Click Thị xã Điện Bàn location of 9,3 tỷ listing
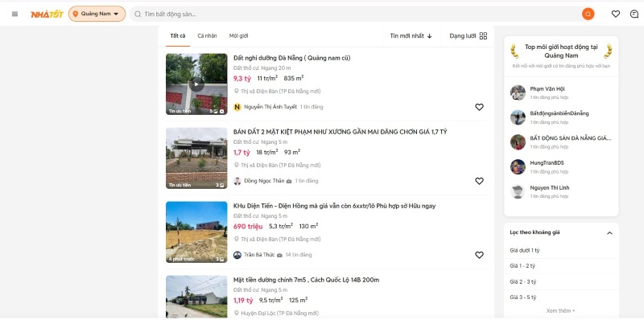The height and width of the screenshot is (320, 644). point(281,91)
